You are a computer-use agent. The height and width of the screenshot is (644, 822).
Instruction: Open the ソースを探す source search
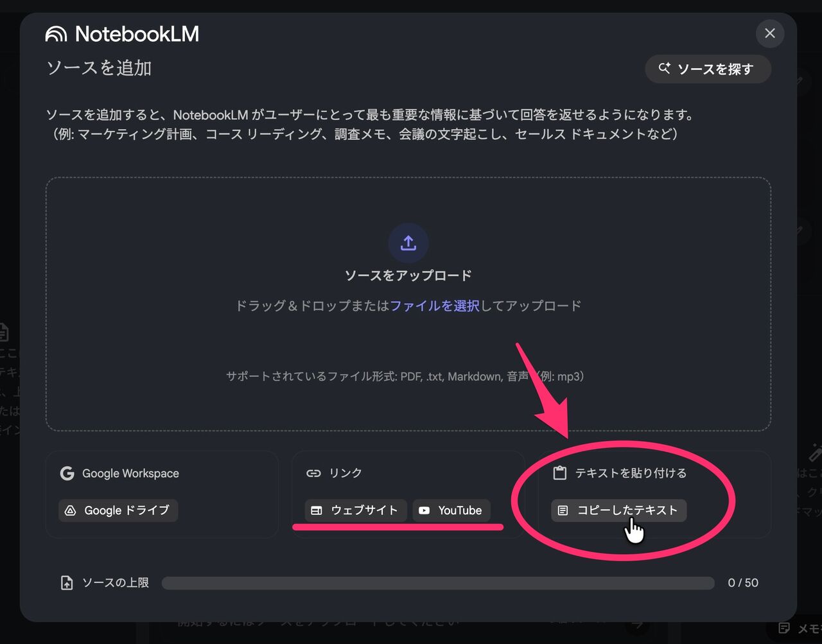tap(708, 69)
